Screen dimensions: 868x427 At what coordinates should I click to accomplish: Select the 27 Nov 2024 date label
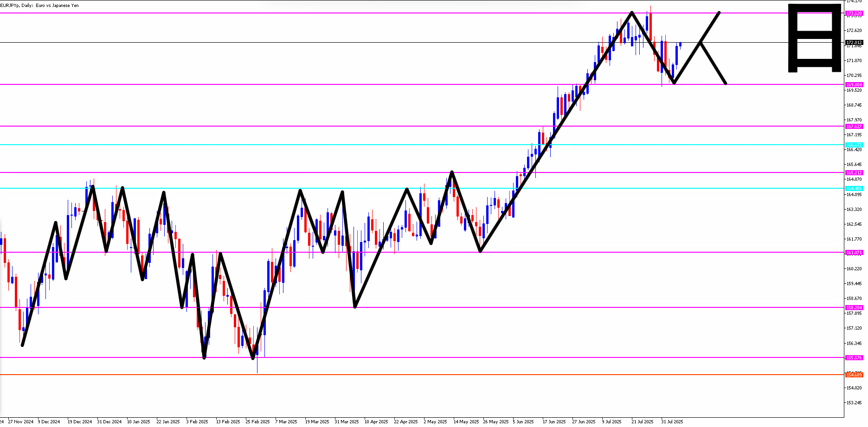click(x=21, y=421)
